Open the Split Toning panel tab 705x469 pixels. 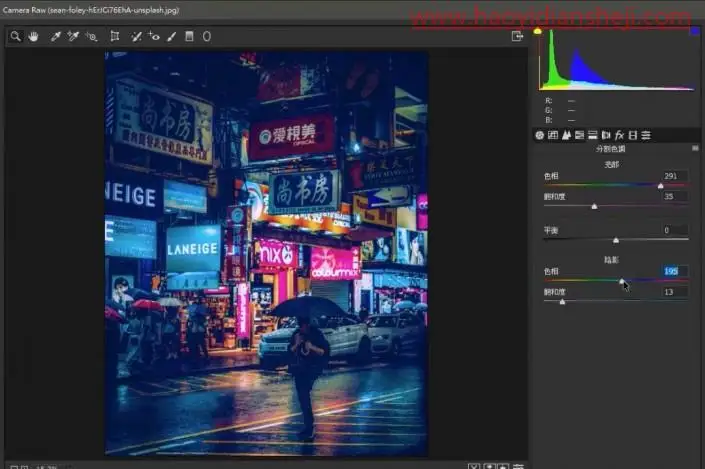(x=593, y=135)
